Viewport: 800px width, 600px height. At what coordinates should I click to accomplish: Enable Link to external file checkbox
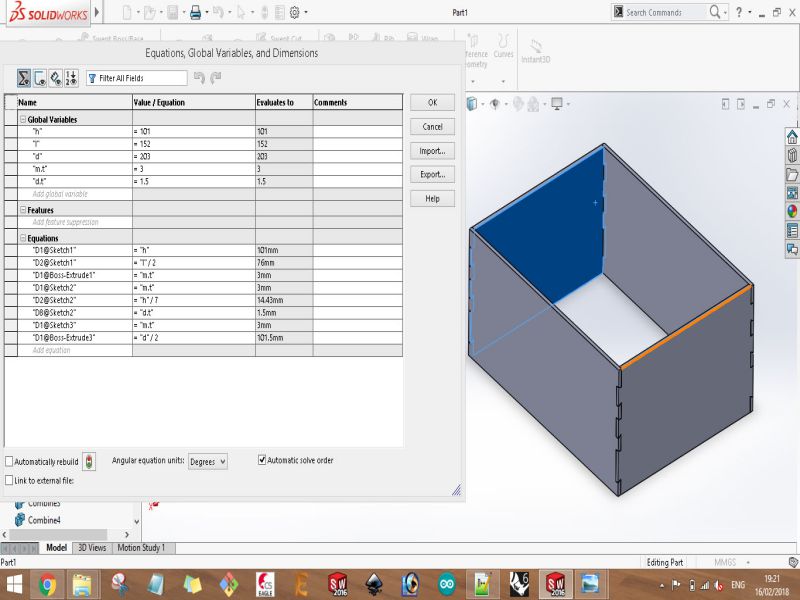(x=9, y=480)
